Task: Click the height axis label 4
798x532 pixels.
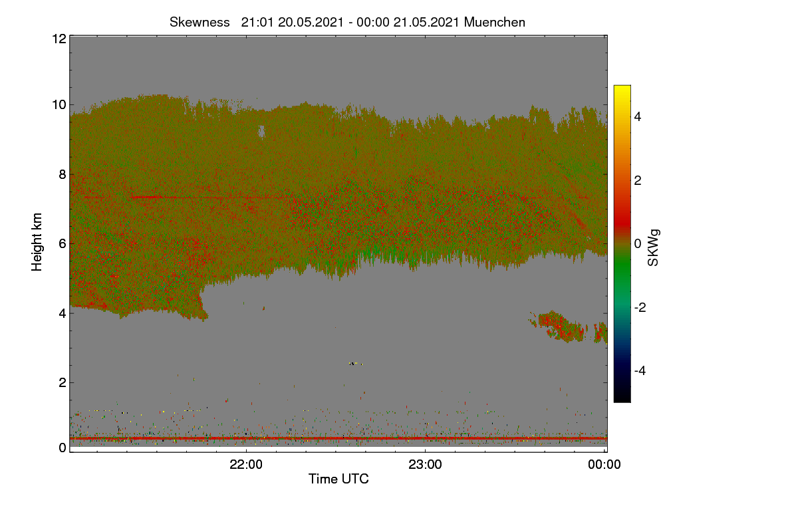Action: pos(62,313)
